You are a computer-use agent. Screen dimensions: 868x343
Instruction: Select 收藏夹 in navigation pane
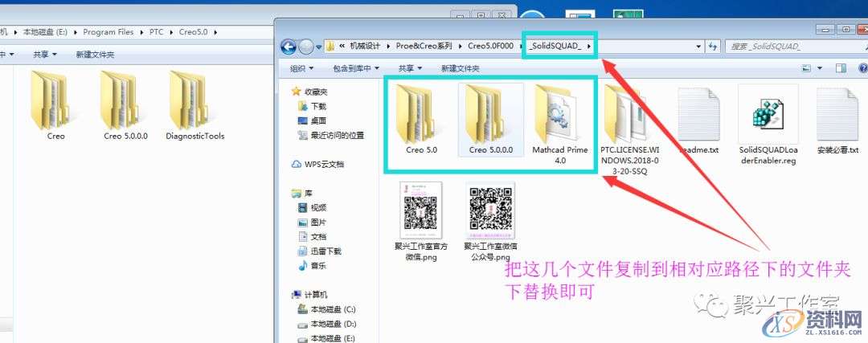(309, 92)
